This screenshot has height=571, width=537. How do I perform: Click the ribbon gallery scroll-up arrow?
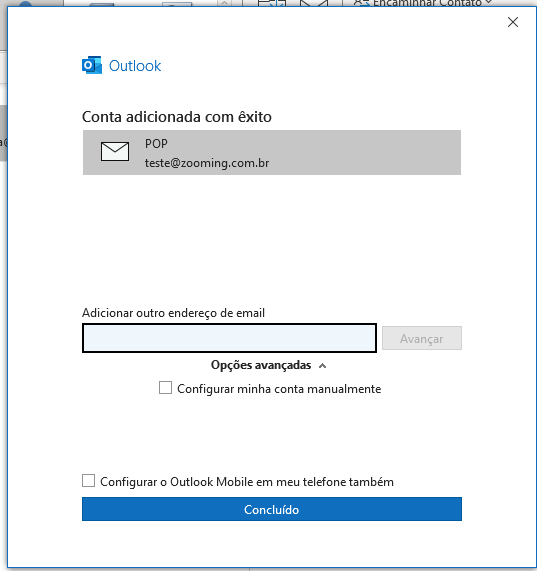pyautogui.click(x=225, y=3)
